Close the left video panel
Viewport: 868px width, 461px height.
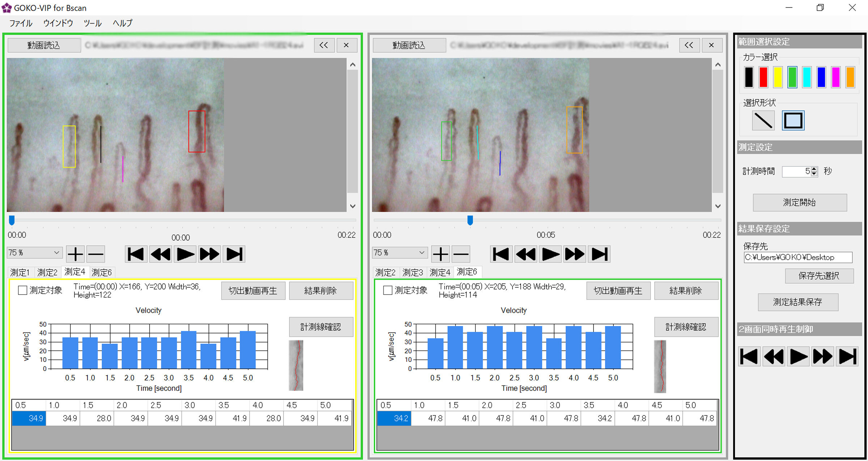click(x=347, y=45)
